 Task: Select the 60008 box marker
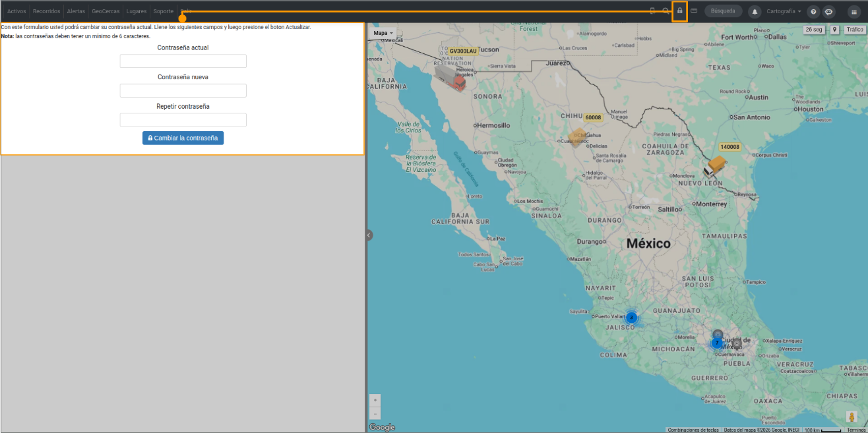(578, 137)
